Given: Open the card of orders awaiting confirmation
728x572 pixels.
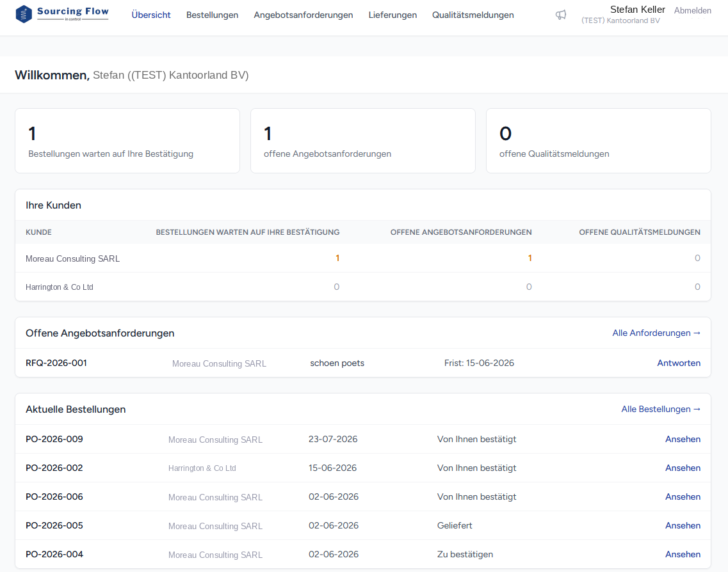Looking at the screenshot, I should click(127, 141).
